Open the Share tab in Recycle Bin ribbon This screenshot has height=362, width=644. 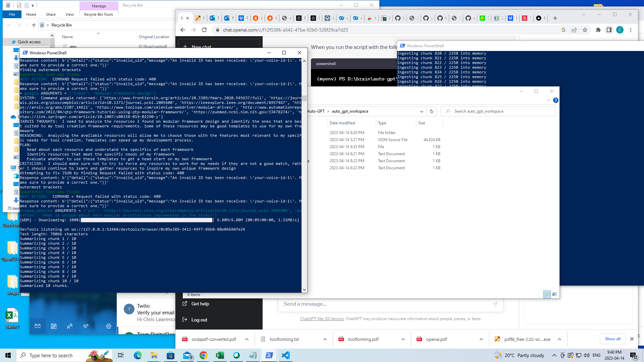coord(51,14)
